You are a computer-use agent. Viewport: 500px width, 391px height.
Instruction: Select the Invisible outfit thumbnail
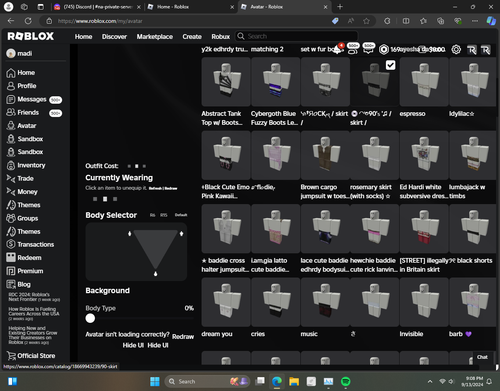[424, 302]
